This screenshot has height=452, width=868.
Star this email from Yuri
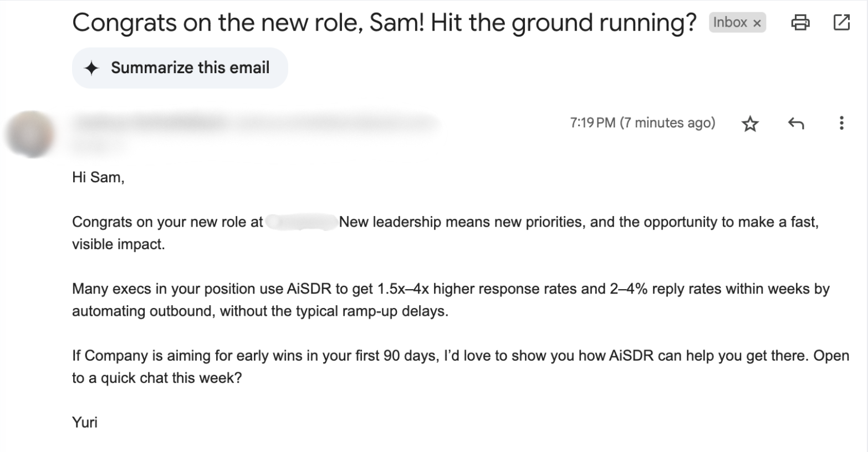[x=750, y=124]
